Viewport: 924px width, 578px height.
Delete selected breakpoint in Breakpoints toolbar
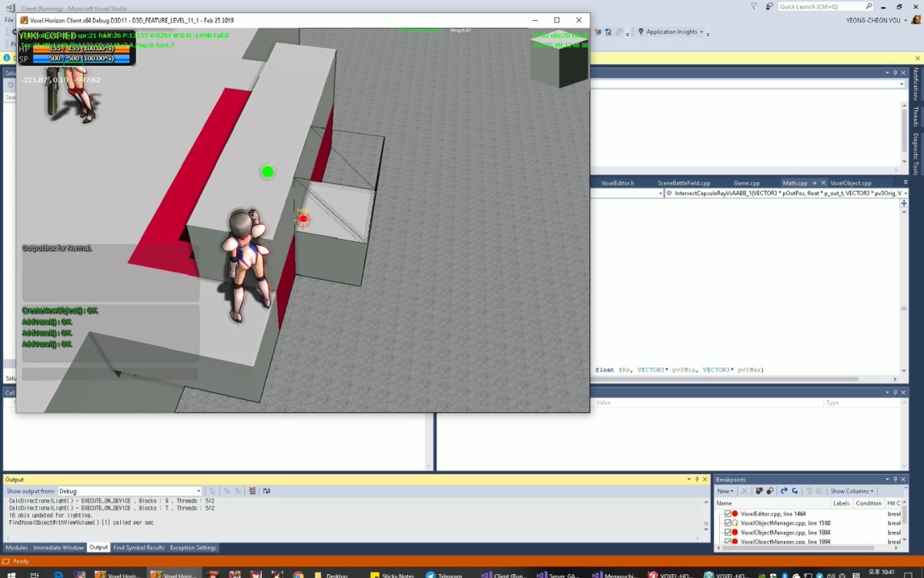[744, 491]
